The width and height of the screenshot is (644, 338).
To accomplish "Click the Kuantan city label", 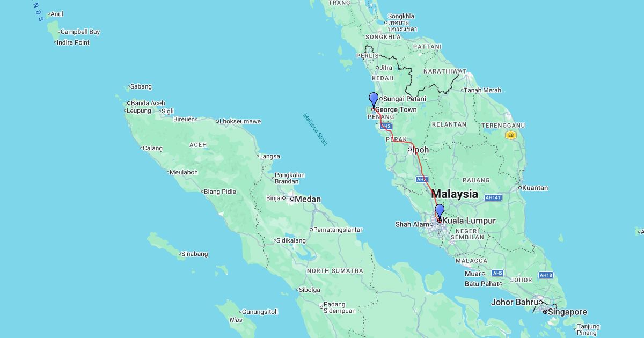I will coord(535,188).
